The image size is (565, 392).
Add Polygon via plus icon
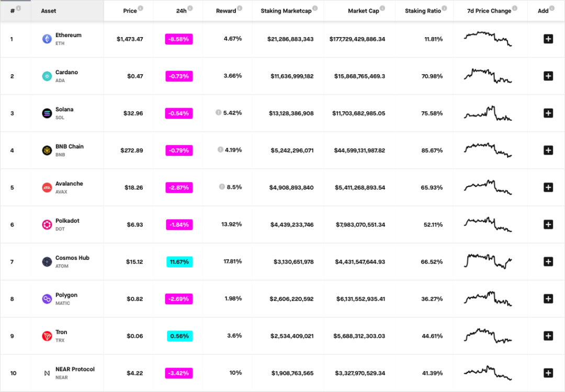(548, 298)
